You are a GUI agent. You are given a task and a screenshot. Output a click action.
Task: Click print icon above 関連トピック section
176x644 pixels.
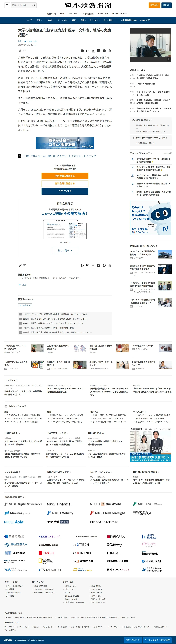pos(82,265)
